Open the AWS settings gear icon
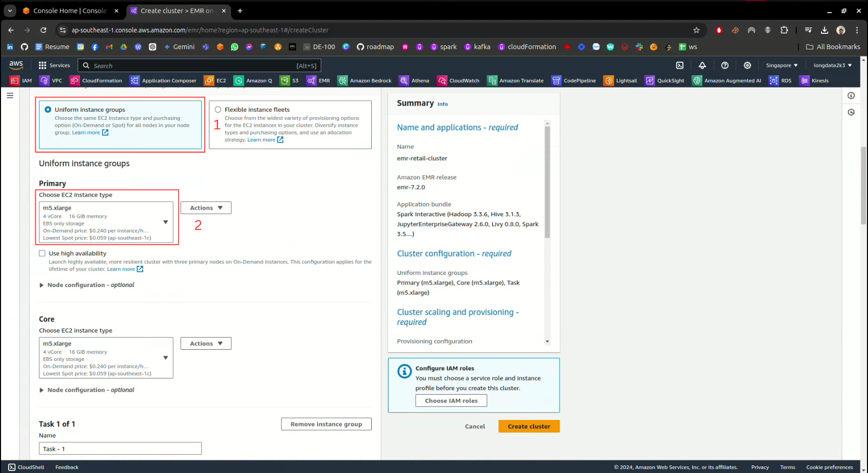Screen dimensions: 868x473 [x=747, y=65]
